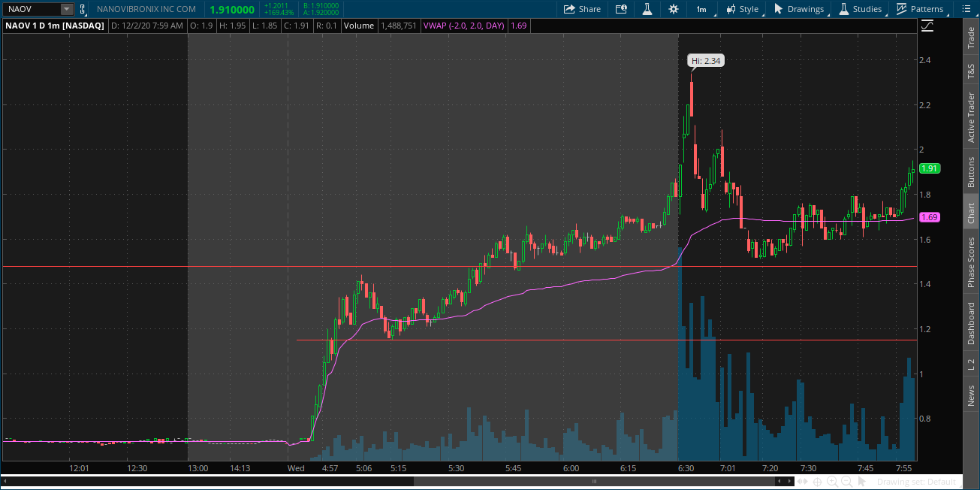Click the price axis scale curve icon
The width and height of the screenshot is (980, 490).
click(x=927, y=26)
